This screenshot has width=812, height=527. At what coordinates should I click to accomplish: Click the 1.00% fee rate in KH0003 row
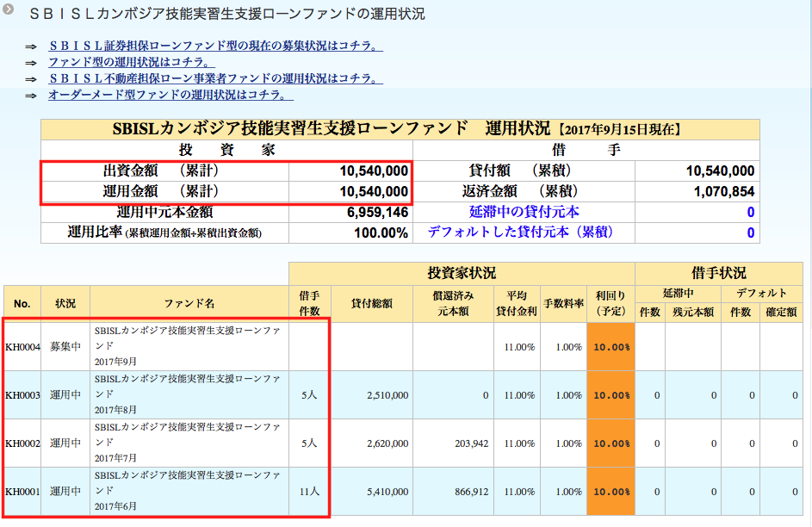coord(568,395)
